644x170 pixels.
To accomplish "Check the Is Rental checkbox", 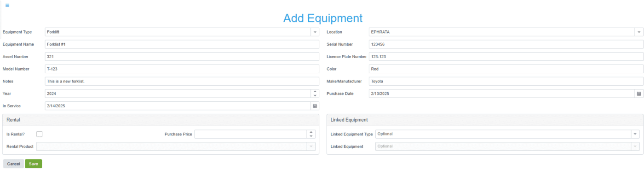I will tap(40, 134).
